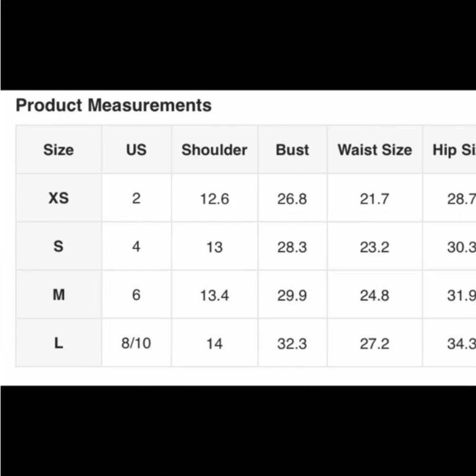Select the Waist Size column header
This screenshot has width=476, height=476.
click(x=375, y=150)
